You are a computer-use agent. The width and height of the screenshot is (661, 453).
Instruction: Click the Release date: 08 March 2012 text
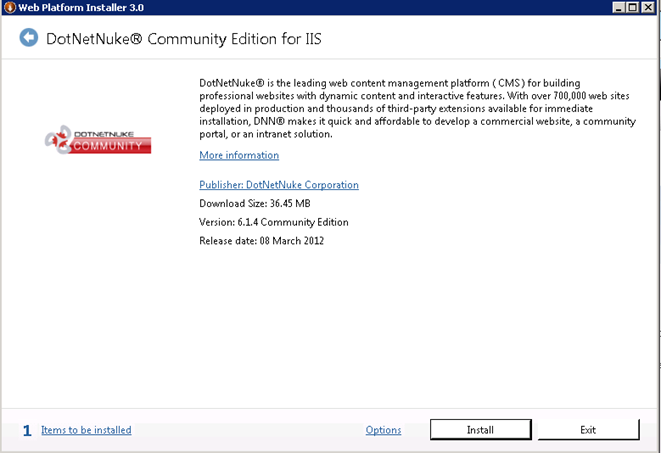coord(261,241)
